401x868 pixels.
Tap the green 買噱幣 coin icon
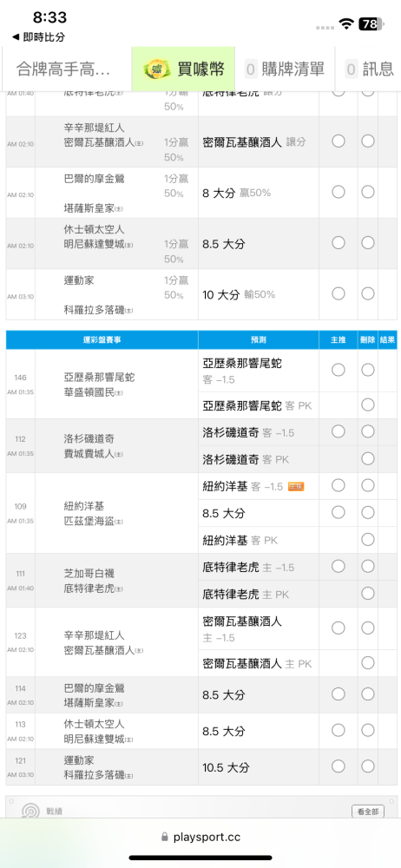(x=158, y=69)
